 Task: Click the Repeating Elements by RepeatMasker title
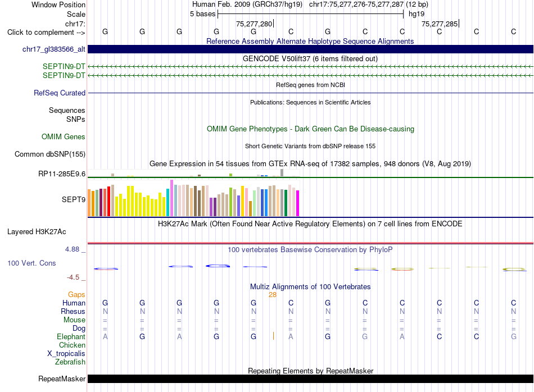coord(311,371)
